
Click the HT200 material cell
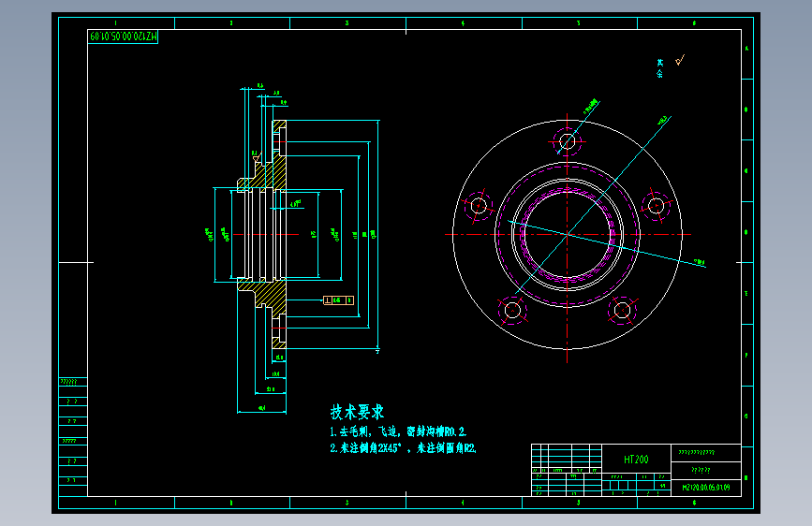pos(636,460)
